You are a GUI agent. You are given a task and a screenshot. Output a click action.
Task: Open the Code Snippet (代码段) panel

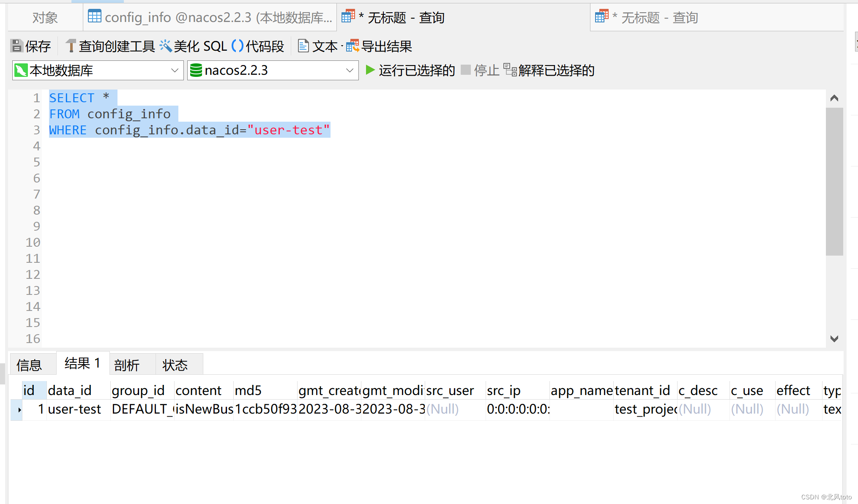point(258,46)
